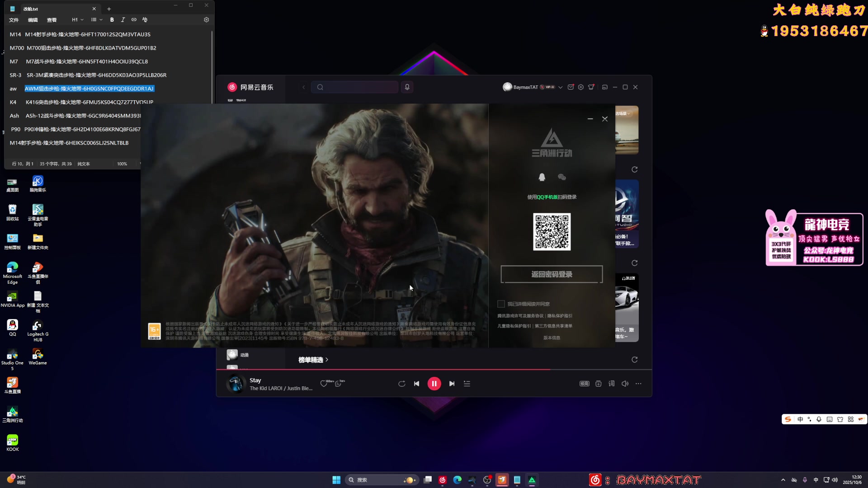
Task: Expand 榜单精选 section chevron
Action: [327, 360]
